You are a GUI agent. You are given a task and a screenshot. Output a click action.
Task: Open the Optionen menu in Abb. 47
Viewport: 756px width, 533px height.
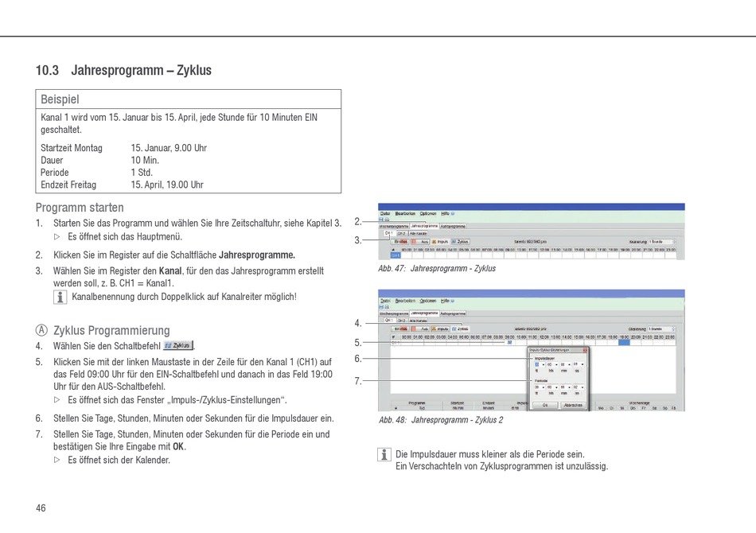pos(428,213)
